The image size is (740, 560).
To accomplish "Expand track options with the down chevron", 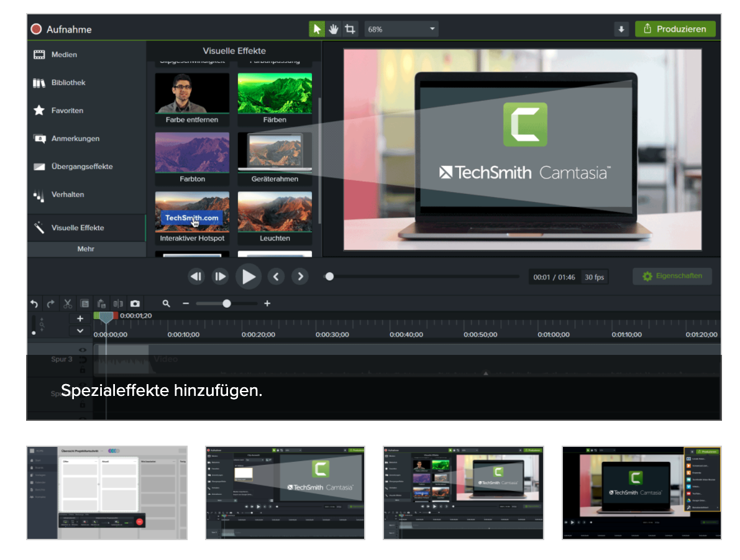I will [80, 331].
